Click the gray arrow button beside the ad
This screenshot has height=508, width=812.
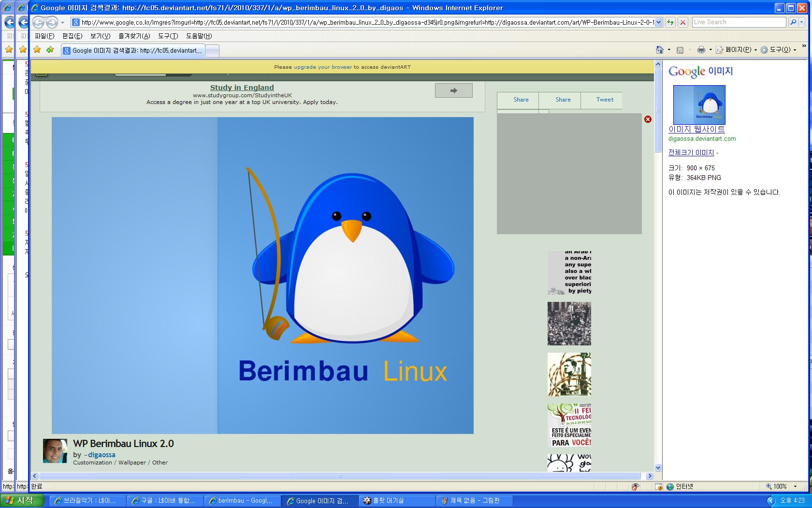453,90
